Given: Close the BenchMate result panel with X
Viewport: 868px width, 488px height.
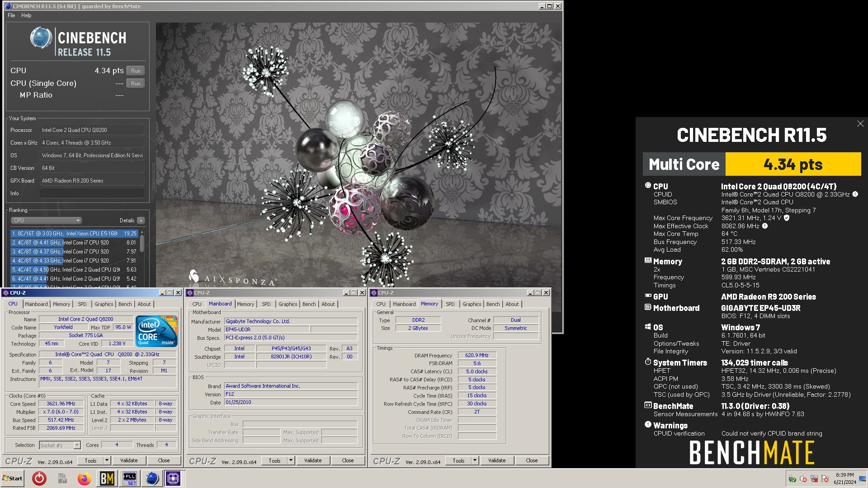Looking at the screenshot, I should (x=860, y=124).
